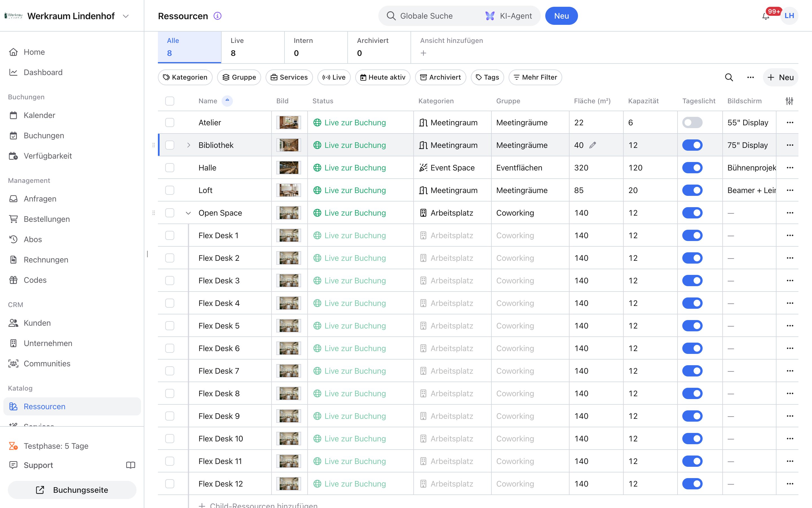Open the Buchungsseite button
Image resolution: width=812 pixels, height=508 pixels.
(72, 490)
